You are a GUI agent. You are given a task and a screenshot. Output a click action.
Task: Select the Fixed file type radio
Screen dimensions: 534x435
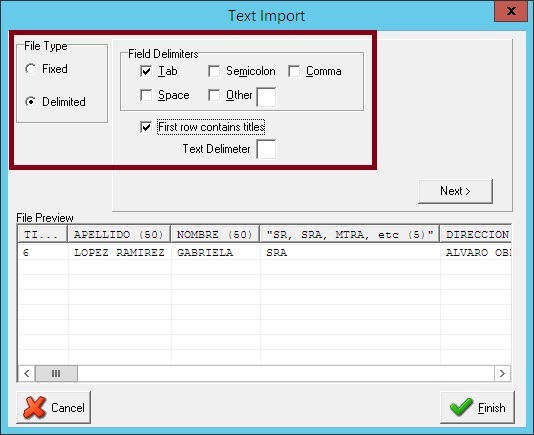pyautogui.click(x=31, y=69)
